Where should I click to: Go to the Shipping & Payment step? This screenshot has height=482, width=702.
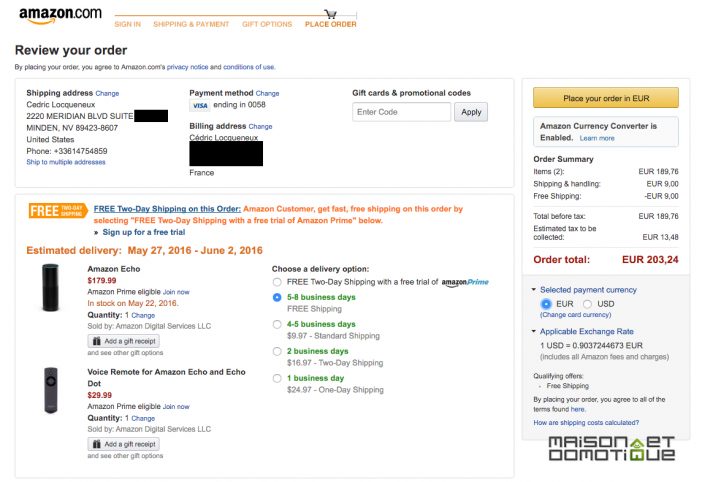[191, 24]
